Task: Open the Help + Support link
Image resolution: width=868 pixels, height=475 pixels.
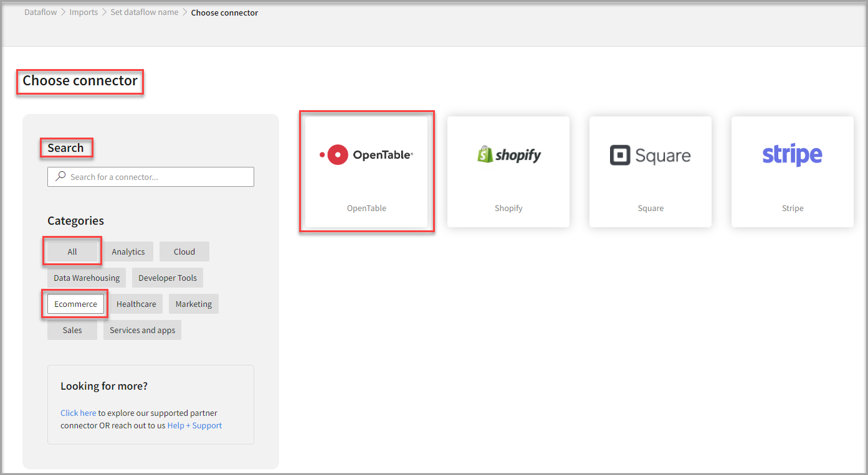Action: click(x=194, y=425)
